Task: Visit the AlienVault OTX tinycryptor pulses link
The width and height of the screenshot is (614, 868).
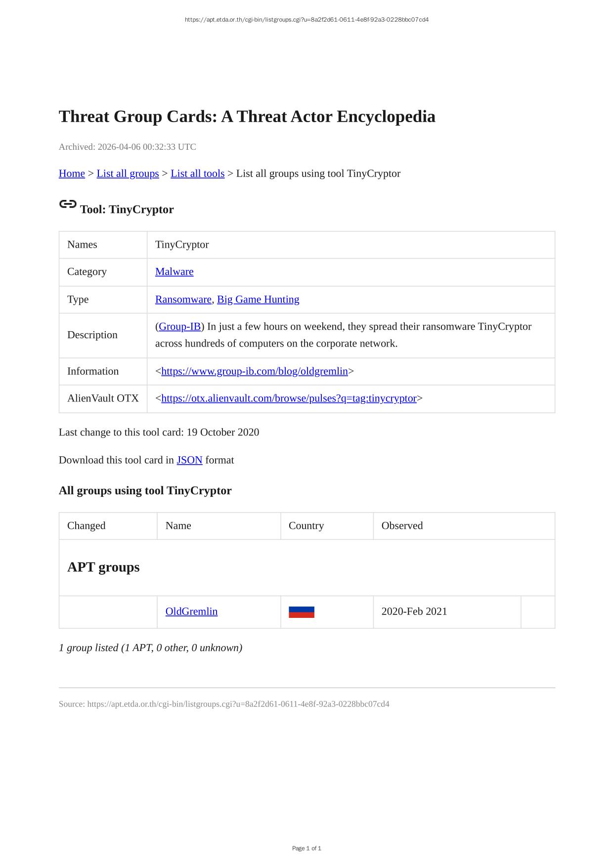Action: point(289,398)
